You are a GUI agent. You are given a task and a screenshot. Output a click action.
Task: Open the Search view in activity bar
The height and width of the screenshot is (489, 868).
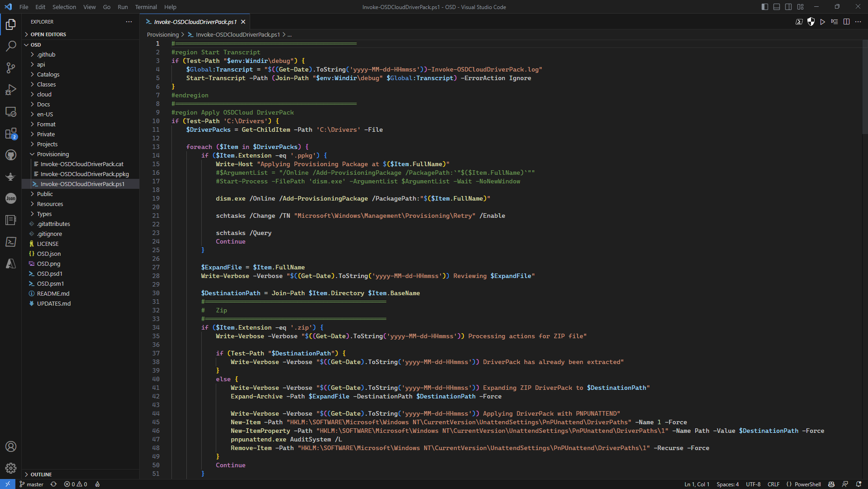point(11,46)
